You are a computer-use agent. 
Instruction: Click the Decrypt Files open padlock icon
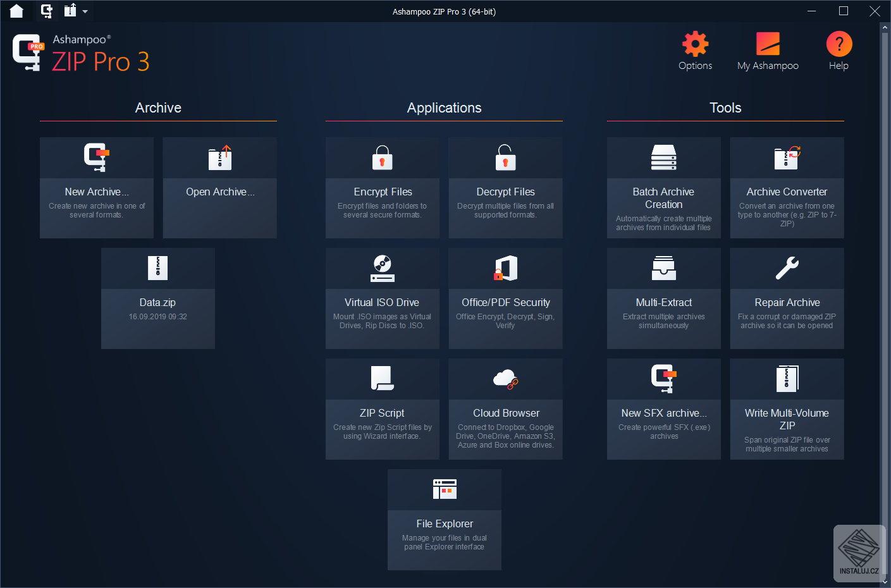(x=505, y=157)
